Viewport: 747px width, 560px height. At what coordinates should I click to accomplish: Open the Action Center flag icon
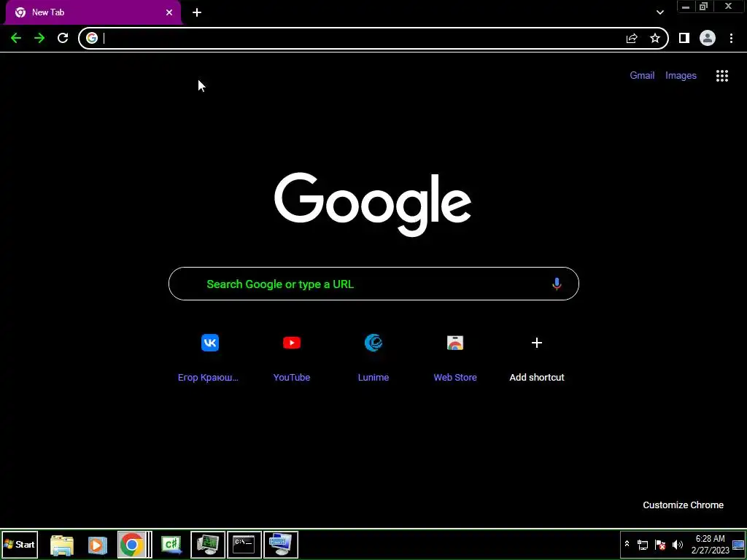(x=659, y=545)
